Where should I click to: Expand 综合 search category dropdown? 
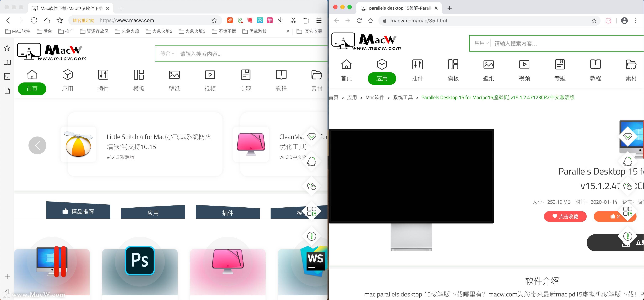[167, 53]
